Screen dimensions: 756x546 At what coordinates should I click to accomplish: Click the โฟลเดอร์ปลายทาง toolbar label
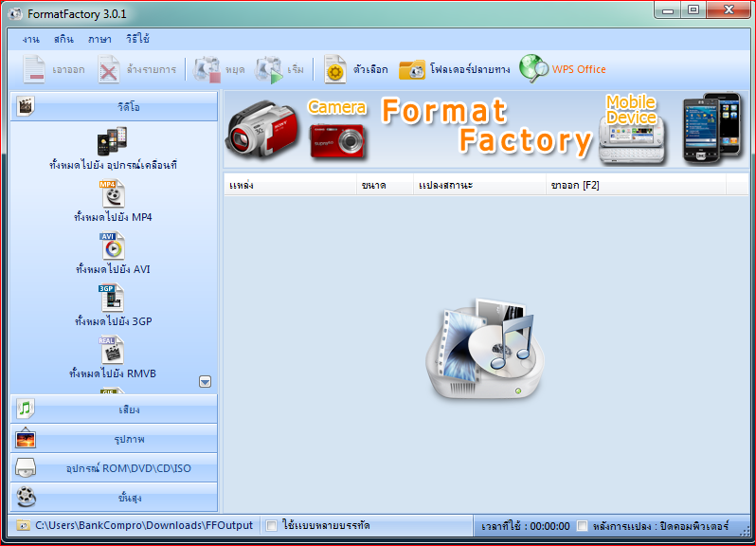point(470,69)
